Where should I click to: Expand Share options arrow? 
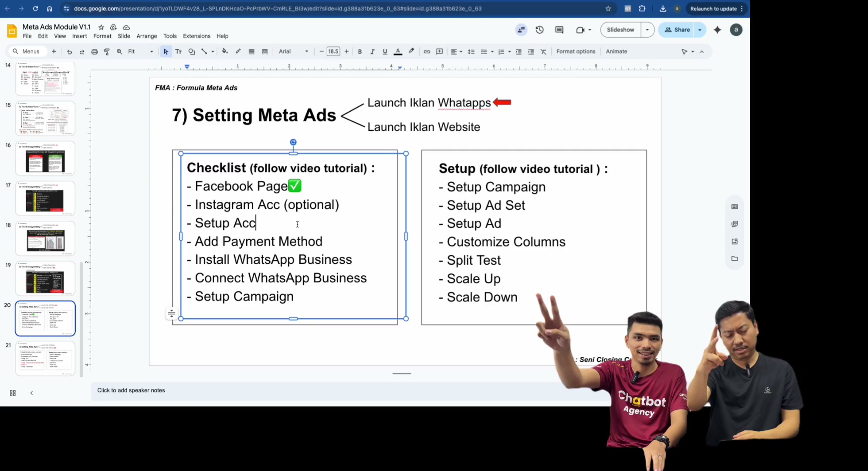pos(700,30)
